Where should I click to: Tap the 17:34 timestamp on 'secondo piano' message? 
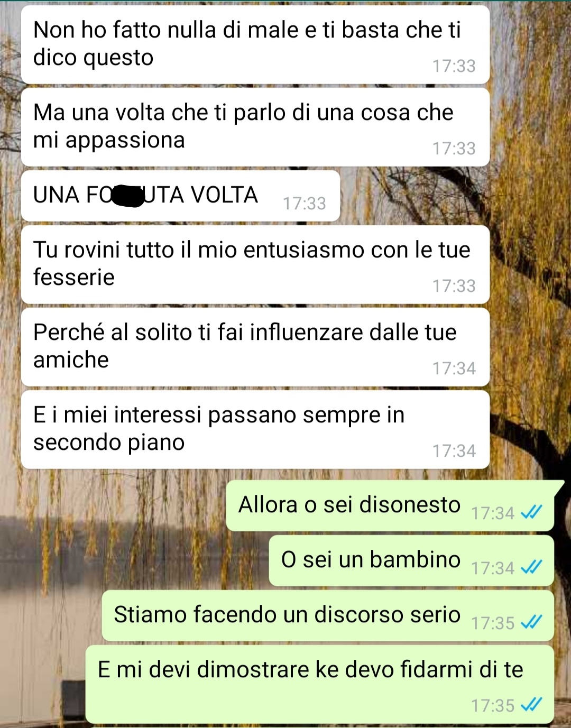[454, 451]
